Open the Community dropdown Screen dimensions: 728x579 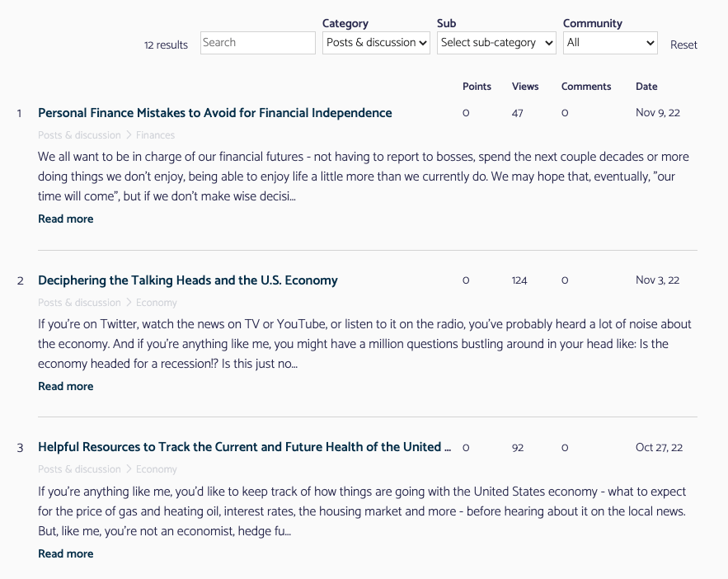pyautogui.click(x=610, y=43)
